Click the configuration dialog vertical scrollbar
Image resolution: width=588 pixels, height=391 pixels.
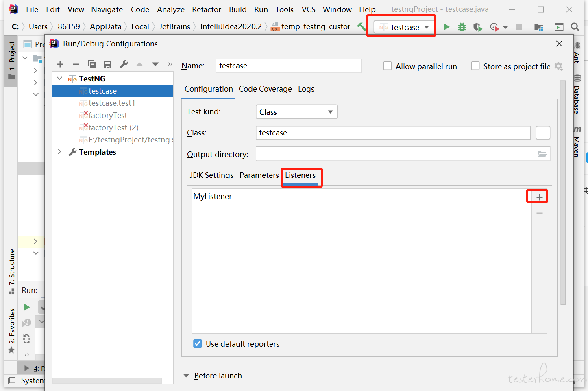pyautogui.click(x=563, y=192)
